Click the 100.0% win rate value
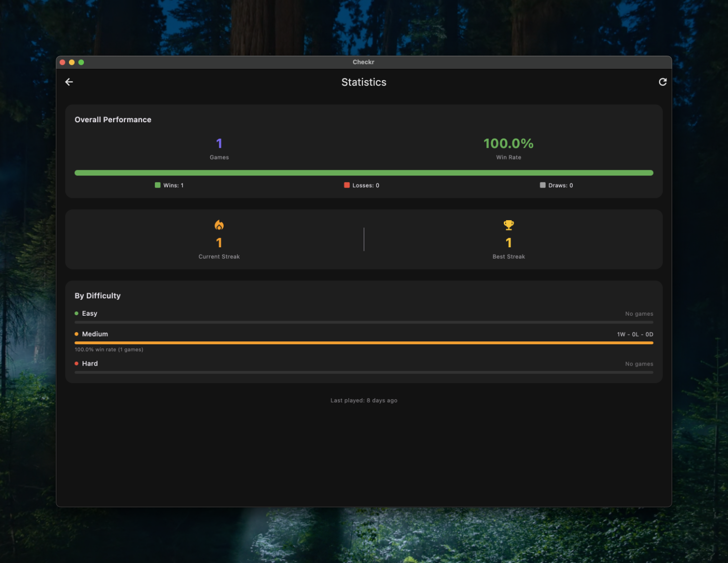 point(509,144)
